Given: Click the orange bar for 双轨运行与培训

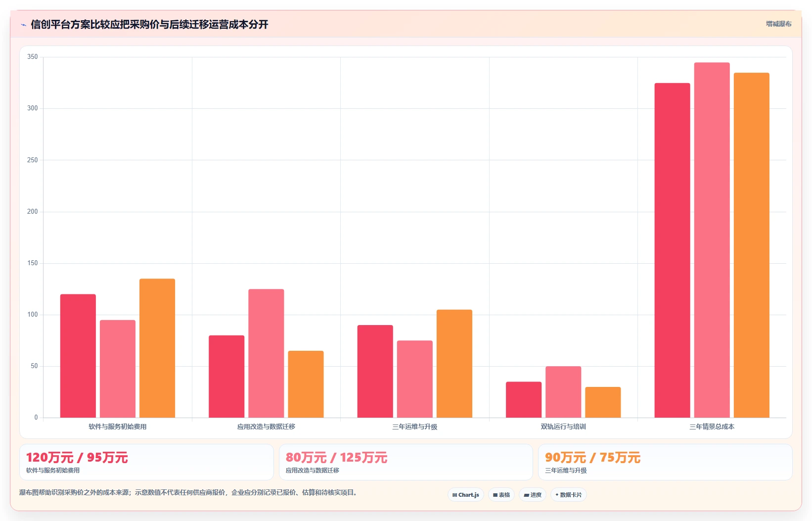Looking at the screenshot, I should point(603,402).
